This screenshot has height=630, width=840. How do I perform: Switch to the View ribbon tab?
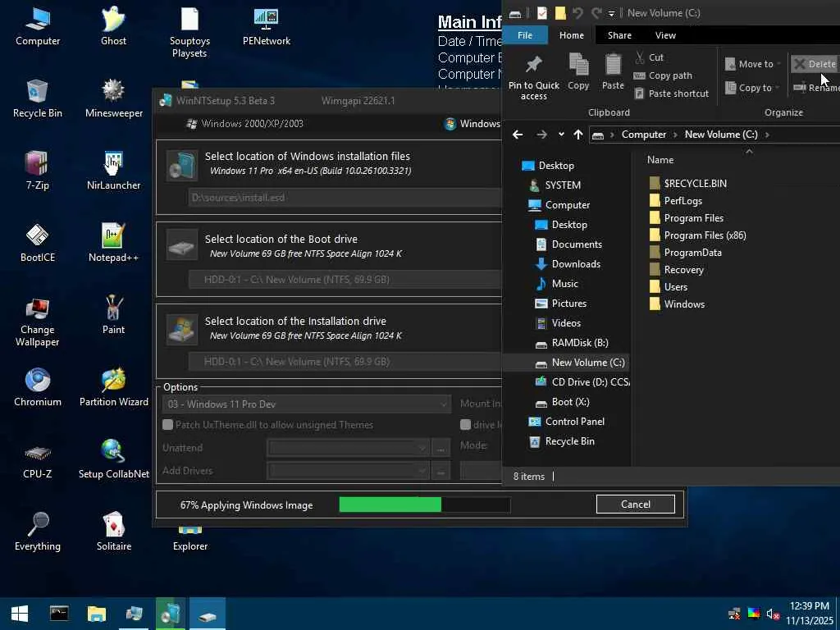665,35
